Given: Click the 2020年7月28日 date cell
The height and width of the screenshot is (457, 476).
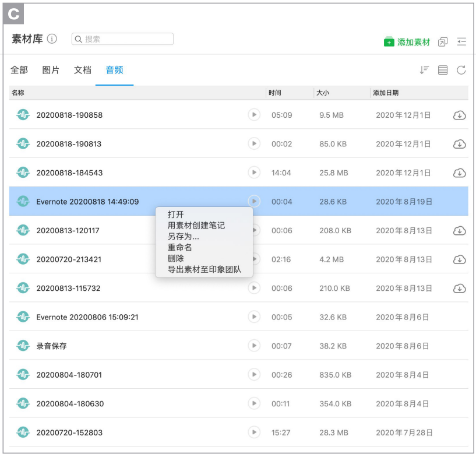Looking at the screenshot, I should 404,433.
